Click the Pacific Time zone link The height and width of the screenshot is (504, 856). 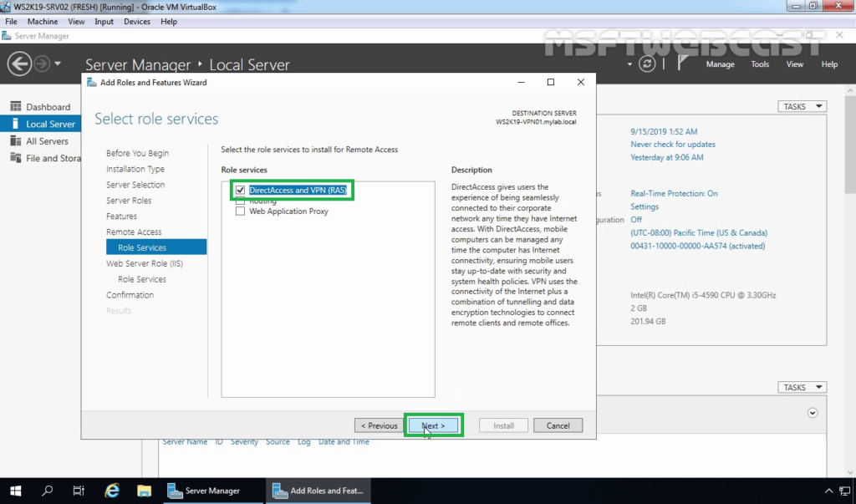click(699, 232)
